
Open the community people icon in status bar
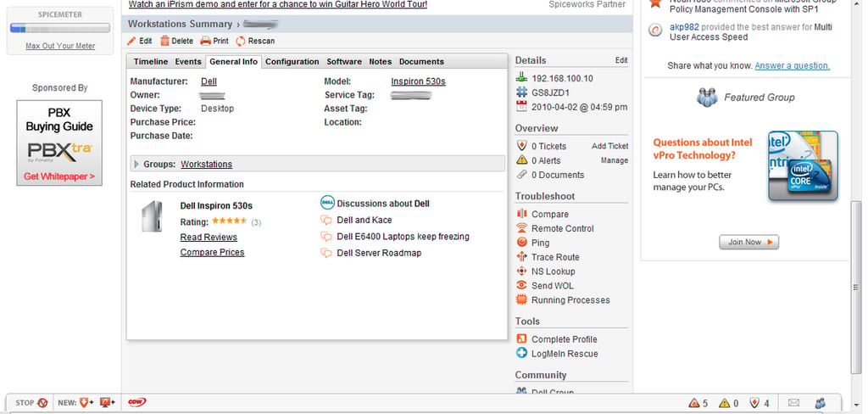coord(821,403)
